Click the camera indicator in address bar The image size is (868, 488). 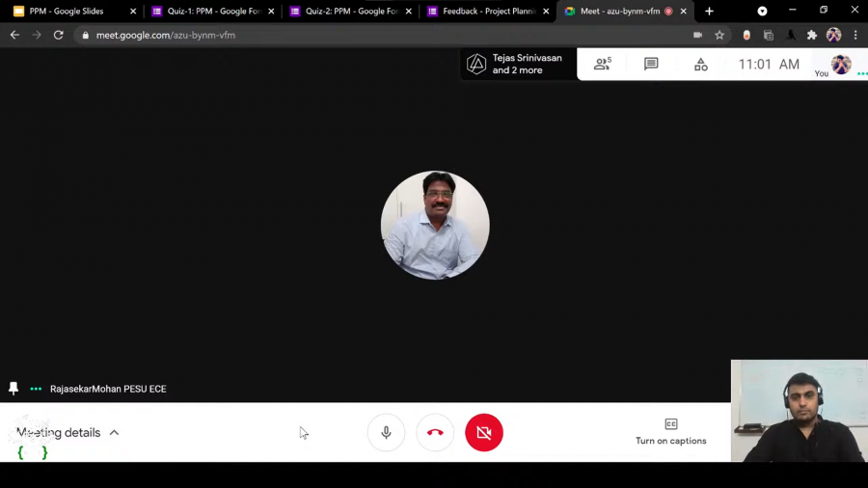(697, 35)
